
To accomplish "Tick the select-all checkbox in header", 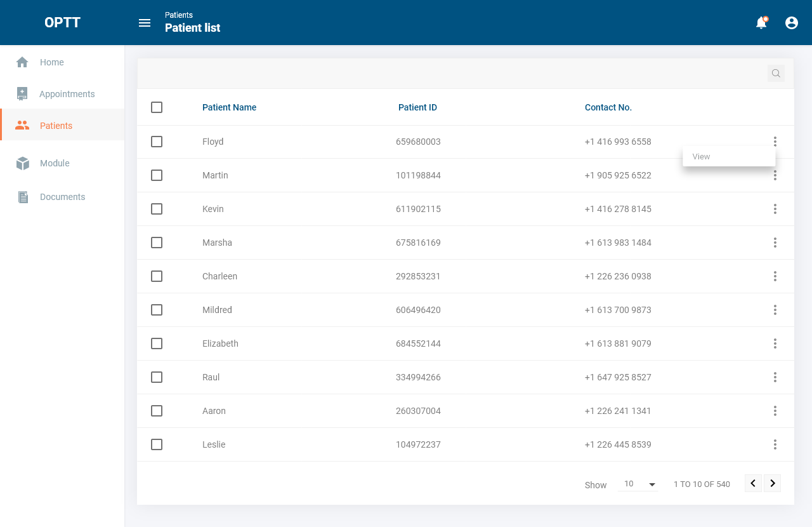I will 157,107.
